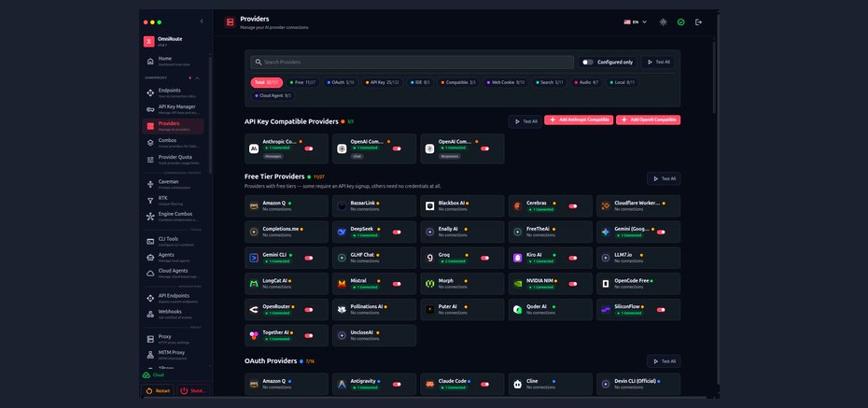868x408 pixels.
Task: Click the Cloud Agents cloud icon
Action: pyautogui.click(x=150, y=274)
